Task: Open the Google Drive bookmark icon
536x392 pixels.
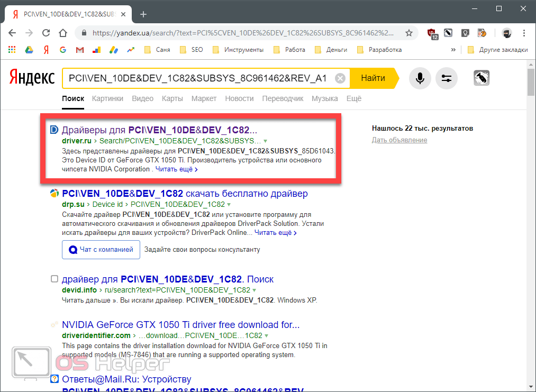Action: [x=29, y=50]
